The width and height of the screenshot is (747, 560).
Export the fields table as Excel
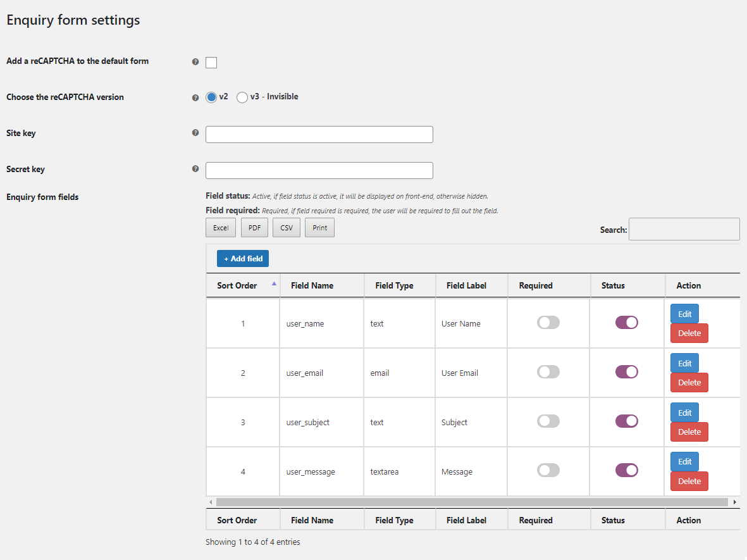[x=220, y=227]
